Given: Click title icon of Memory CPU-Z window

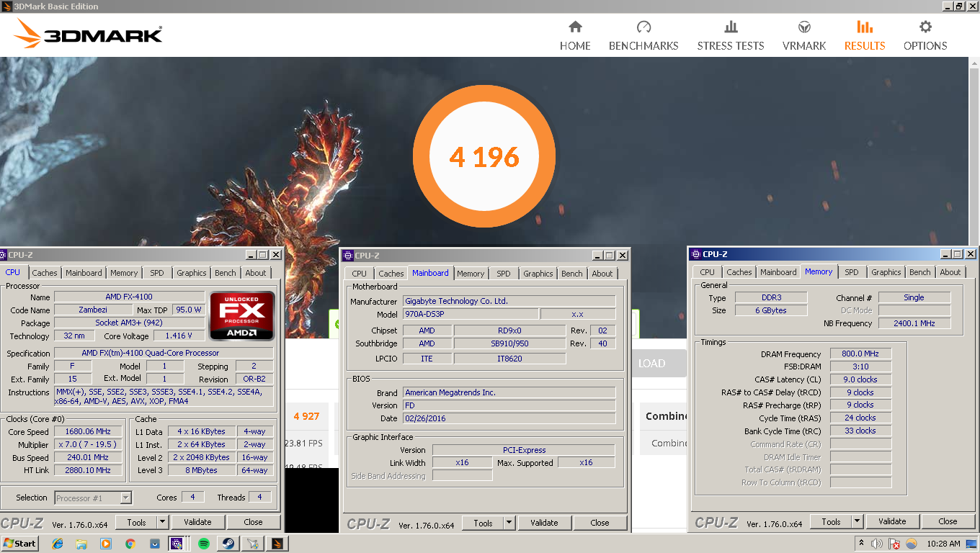Looking at the screenshot, I should [x=695, y=254].
